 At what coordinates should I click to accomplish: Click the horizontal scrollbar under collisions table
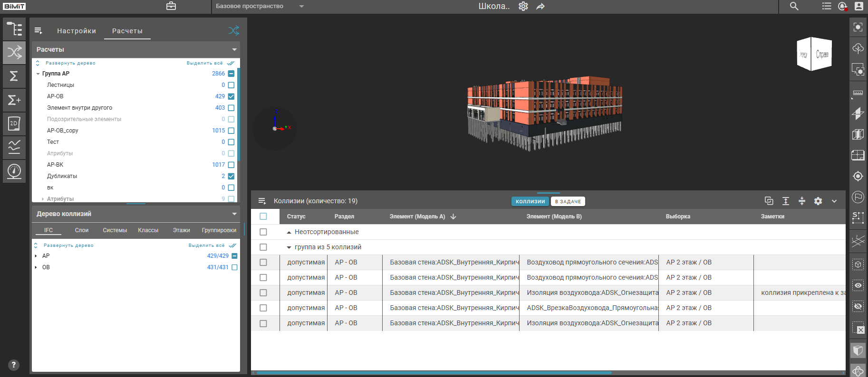click(x=433, y=373)
